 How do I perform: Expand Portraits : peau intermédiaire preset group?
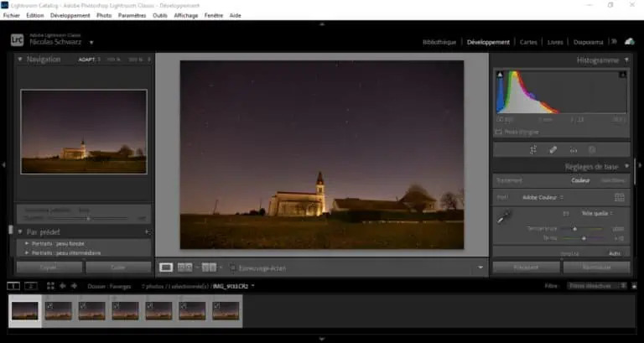pyautogui.click(x=27, y=253)
